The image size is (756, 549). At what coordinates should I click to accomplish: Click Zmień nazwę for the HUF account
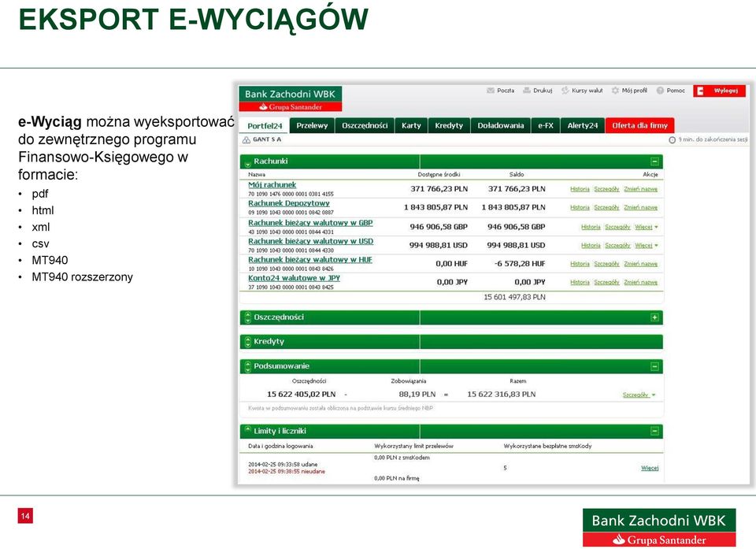click(641, 264)
